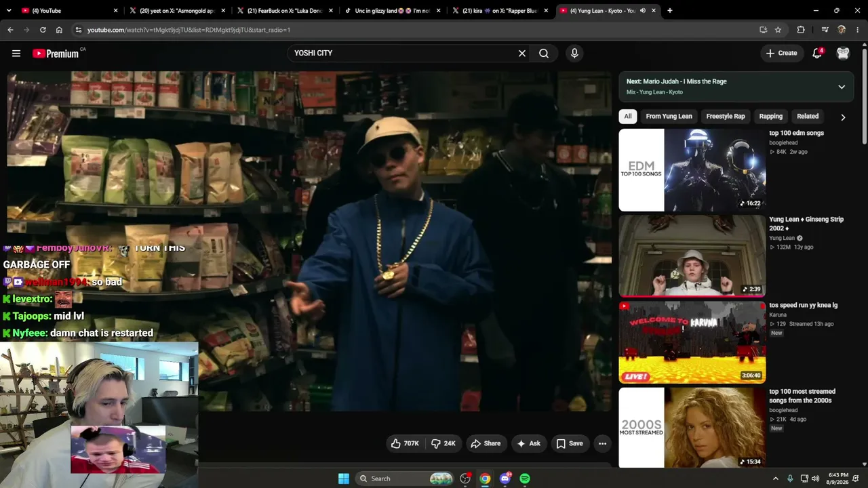View site information icon in address bar

[x=78, y=30]
